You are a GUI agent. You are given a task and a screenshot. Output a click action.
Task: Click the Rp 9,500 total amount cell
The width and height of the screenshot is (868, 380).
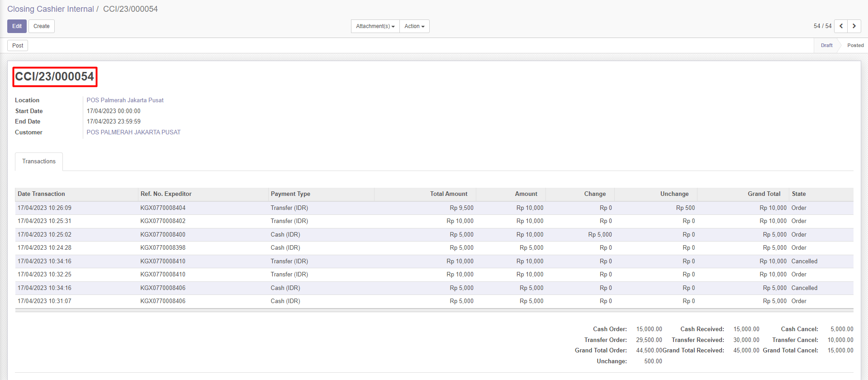[461, 208]
